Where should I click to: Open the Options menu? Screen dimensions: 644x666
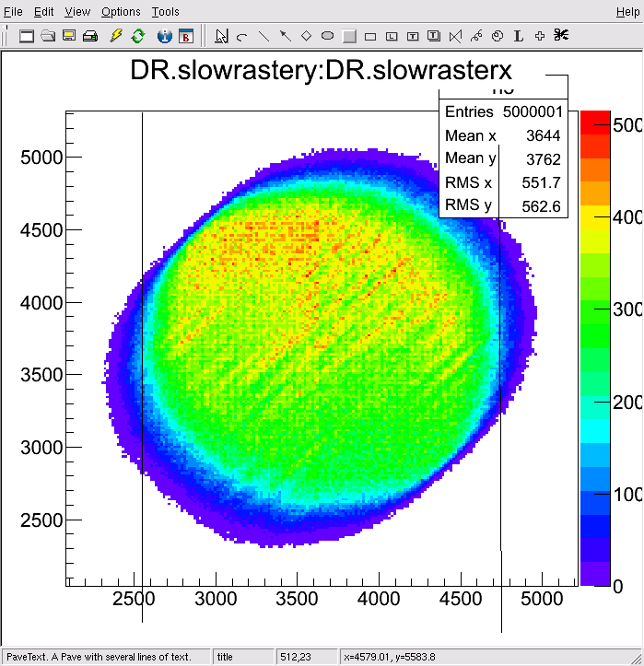(x=121, y=12)
